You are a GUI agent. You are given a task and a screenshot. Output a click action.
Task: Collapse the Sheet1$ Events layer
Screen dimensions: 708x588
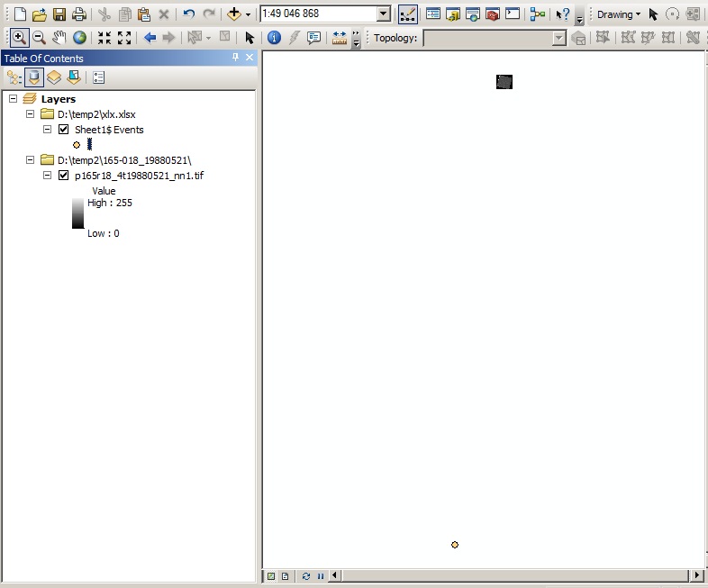point(47,129)
